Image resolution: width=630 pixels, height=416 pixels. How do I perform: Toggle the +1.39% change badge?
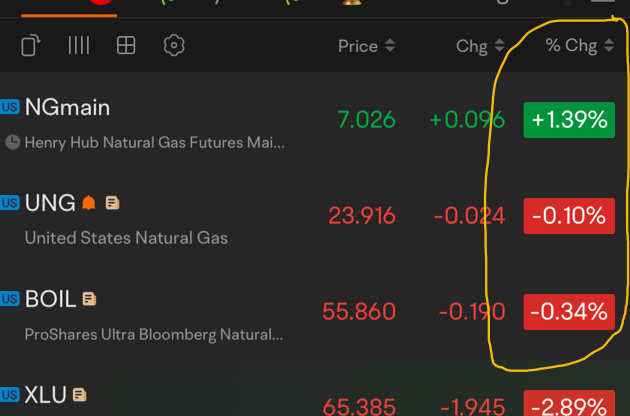[x=569, y=120]
